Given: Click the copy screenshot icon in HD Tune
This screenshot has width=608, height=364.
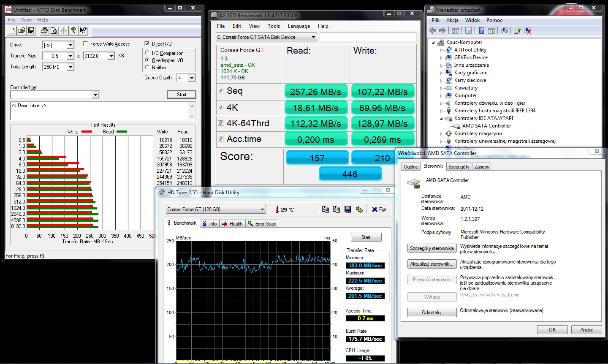Looking at the screenshot, I should click(336, 209).
